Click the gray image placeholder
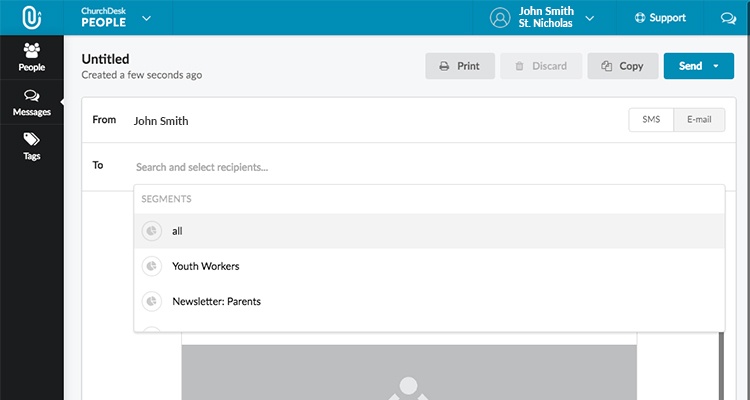Screen dimensions: 750x400 pyautogui.click(x=409, y=372)
